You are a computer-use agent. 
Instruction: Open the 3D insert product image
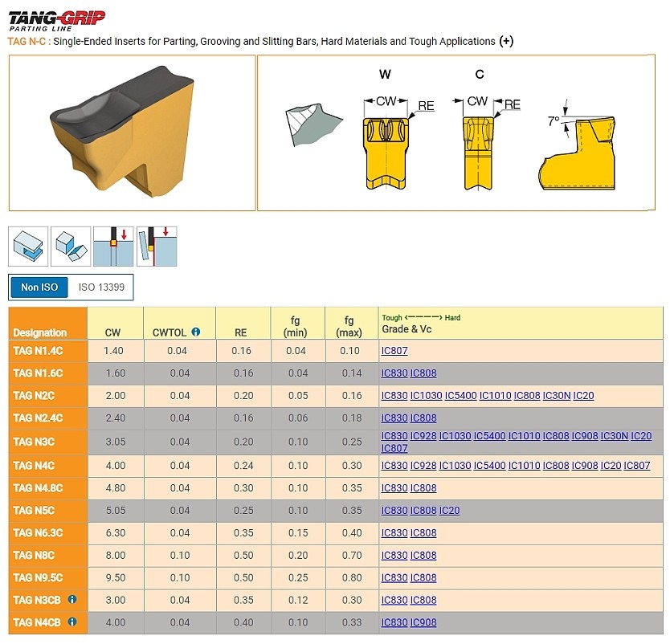(x=132, y=132)
